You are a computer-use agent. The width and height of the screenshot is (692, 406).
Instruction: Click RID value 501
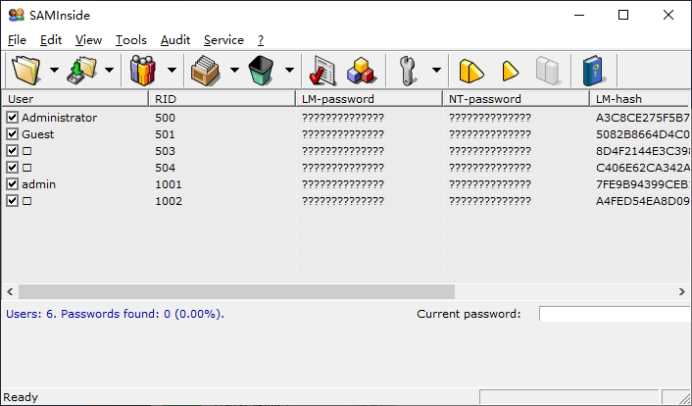point(165,134)
